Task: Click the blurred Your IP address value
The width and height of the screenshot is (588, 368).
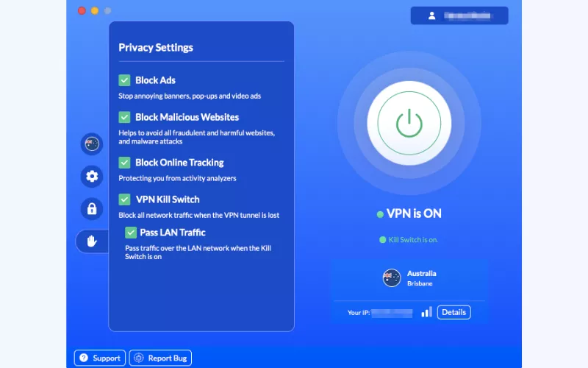Action: [x=392, y=312]
